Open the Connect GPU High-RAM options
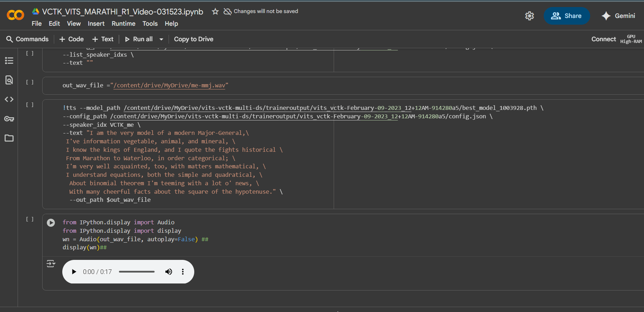The image size is (644, 312). click(631, 39)
